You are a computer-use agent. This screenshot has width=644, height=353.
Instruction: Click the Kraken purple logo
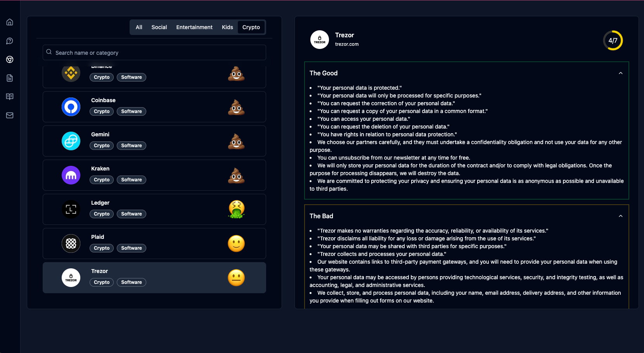[x=71, y=175]
